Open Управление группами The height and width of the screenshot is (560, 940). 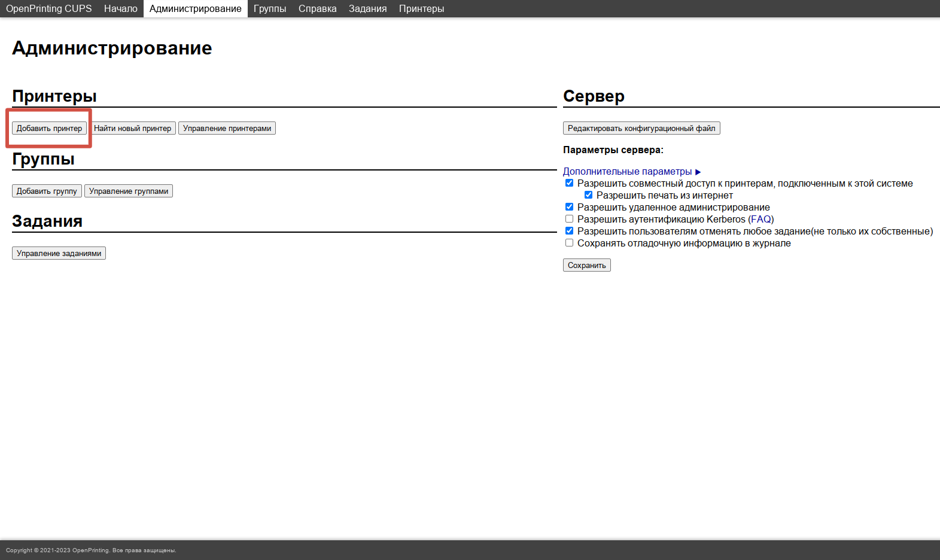(129, 191)
